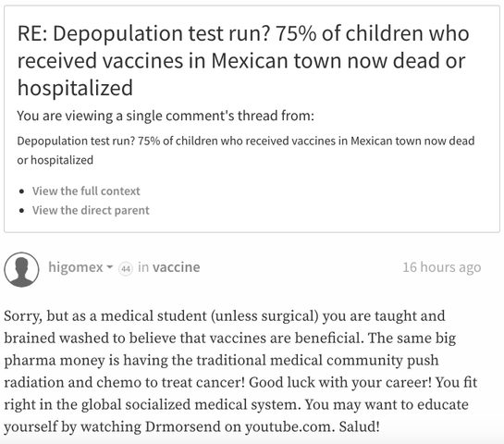The width and height of the screenshot is (504, 444).
Task: Click the word Salud! ending the comment
Action: 360,426
